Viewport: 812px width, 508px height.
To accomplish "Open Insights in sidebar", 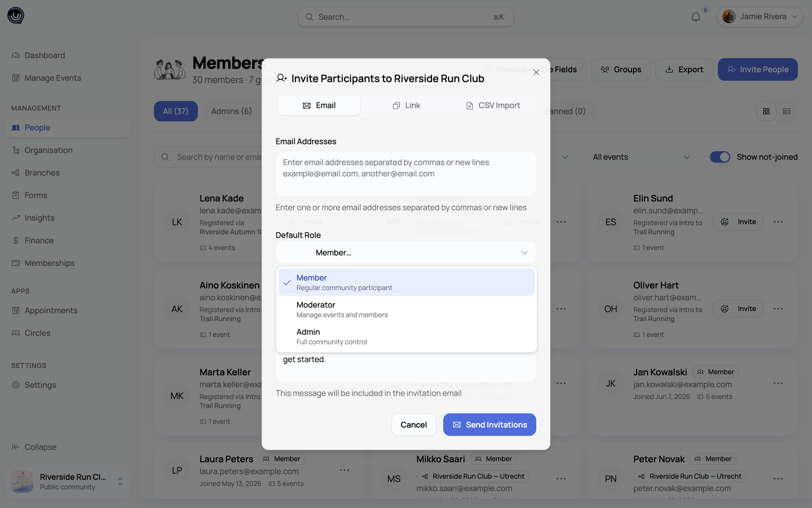I will tap(67, 218).
